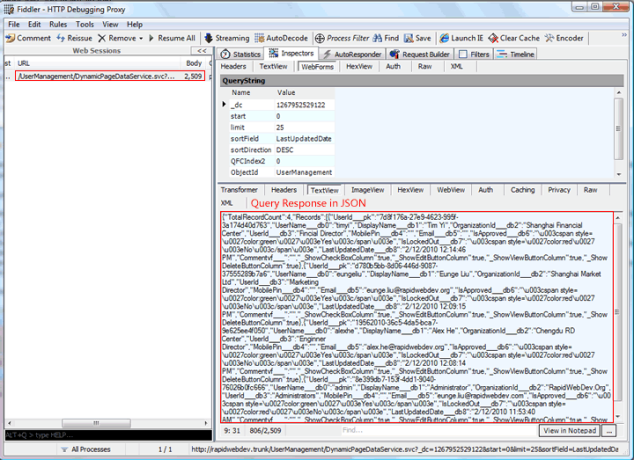Click the Clear Cache icon
634x460 pixels.
point(493,38)
